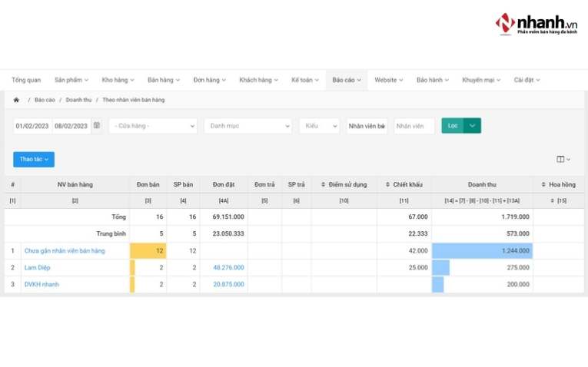588x367 pixels.
Task: Expand the arrow beside Lọc button
Action: [472, 126]
